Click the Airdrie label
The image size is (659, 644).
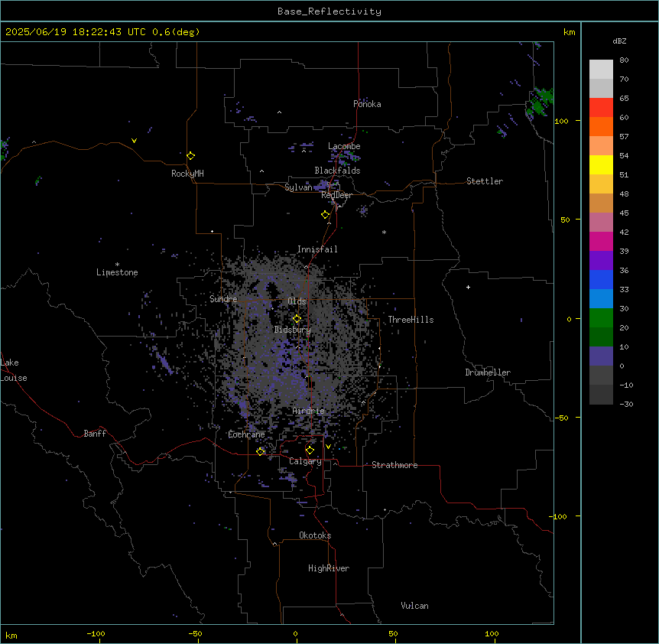click(x=309, y=411)
